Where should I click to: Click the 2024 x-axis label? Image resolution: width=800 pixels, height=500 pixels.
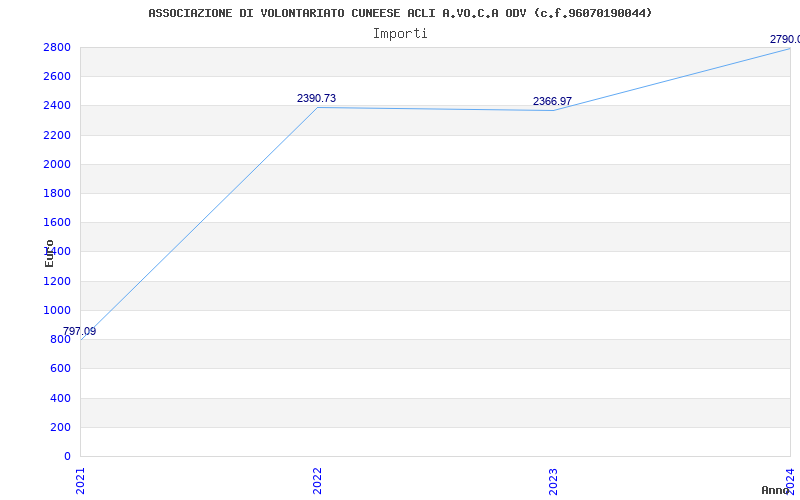(x=790, y=481)
